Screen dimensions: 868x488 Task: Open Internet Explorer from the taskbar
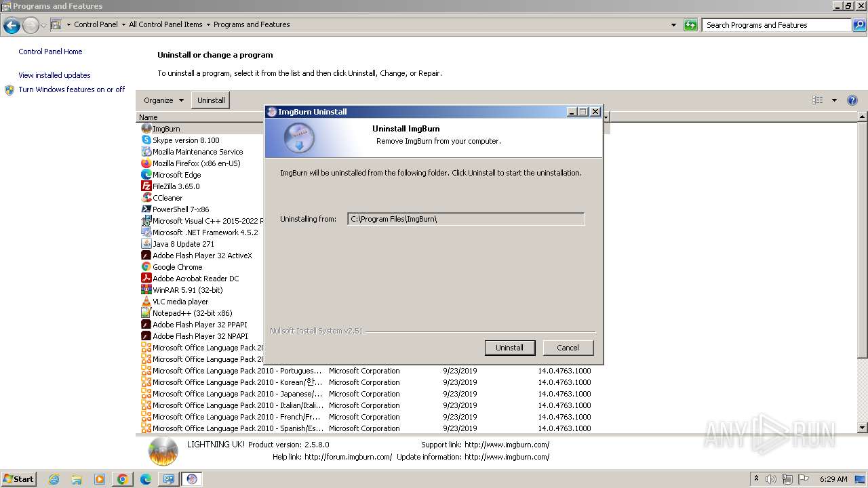54,479
